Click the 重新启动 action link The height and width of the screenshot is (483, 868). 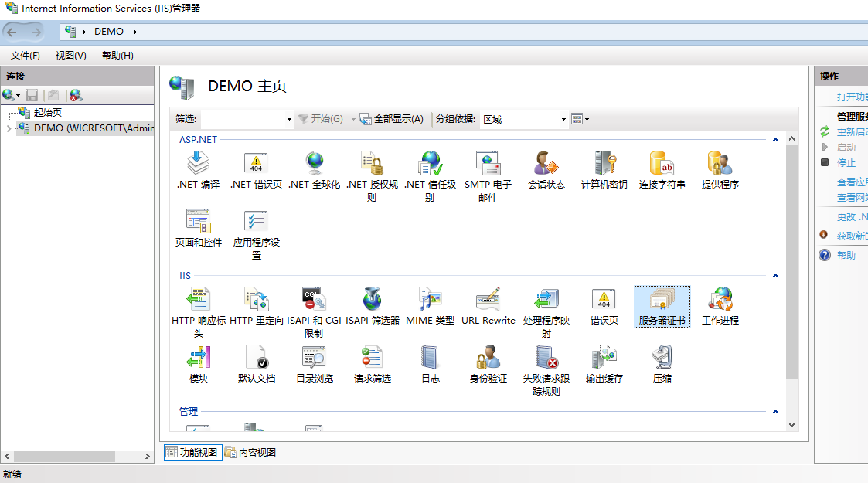pos(852,131)
